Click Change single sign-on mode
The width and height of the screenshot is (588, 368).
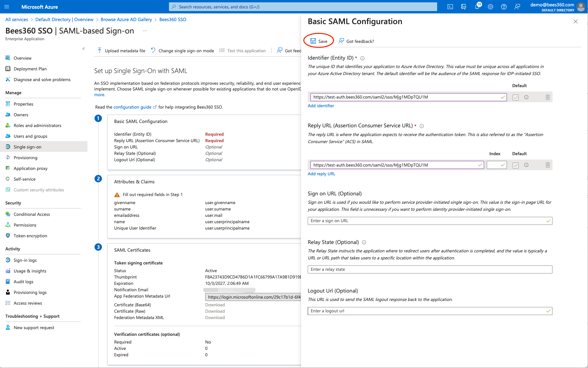[182, 51]
